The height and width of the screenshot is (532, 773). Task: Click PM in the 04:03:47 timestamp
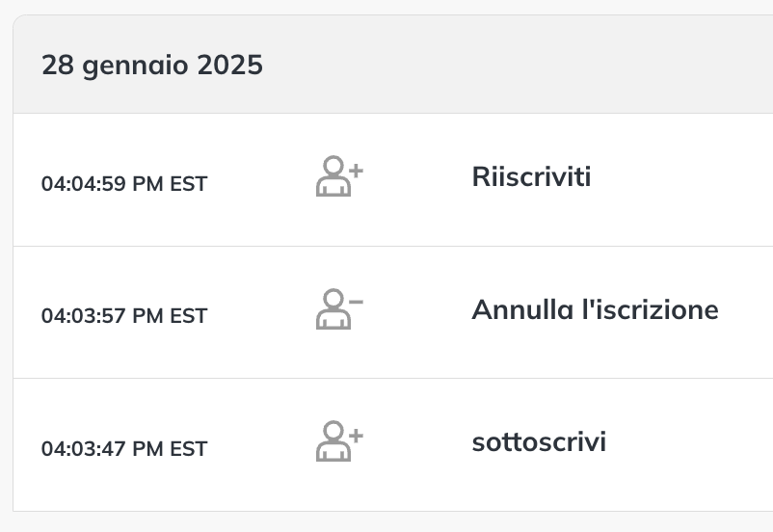point(147,449)
